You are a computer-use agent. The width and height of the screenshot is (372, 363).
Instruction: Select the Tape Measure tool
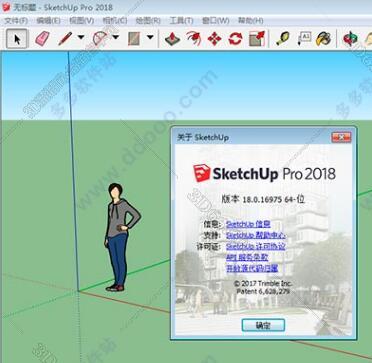283,39
